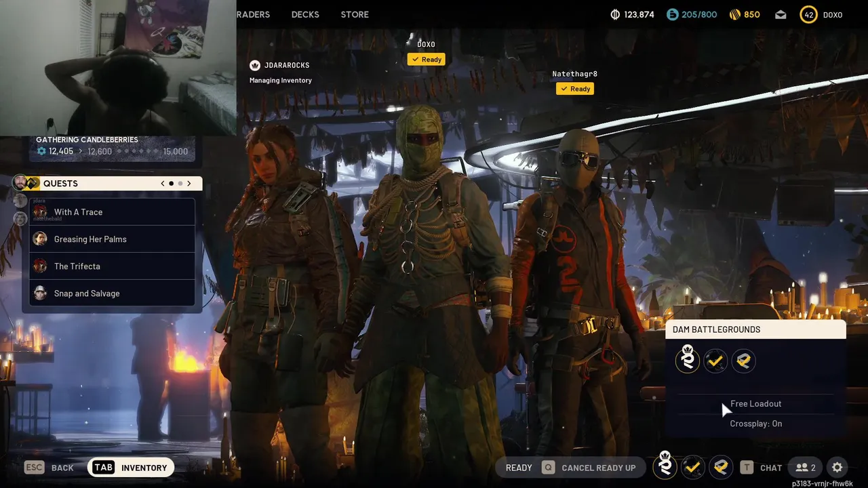The width and height of the screenshot is (868, 488).
Task: Click the yellow quests emblem beside QUESTS header
Action: point(32,183)
